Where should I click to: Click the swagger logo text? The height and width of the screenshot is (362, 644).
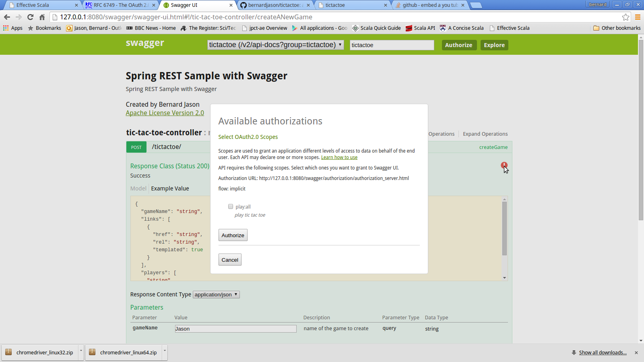pyautogui.click(x=145, y=43)
